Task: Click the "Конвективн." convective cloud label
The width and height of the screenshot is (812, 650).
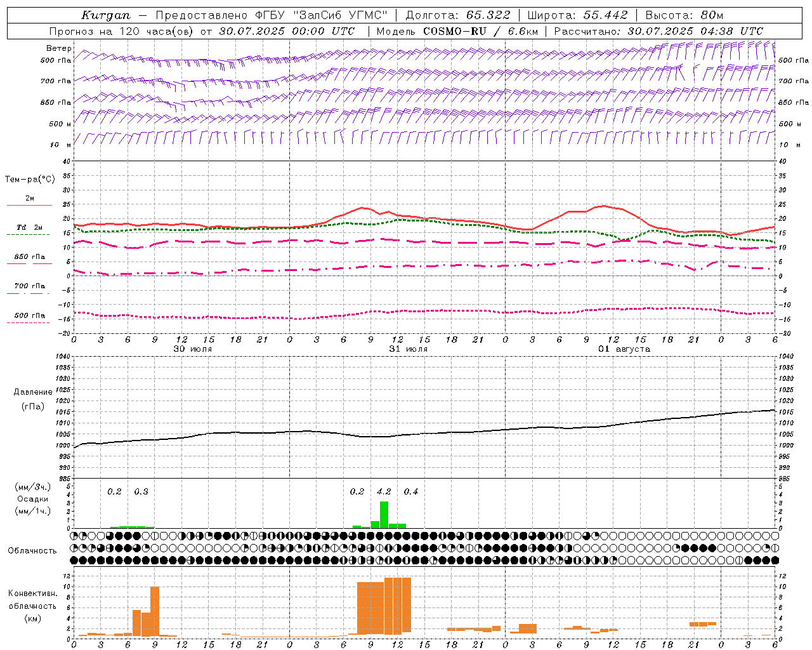Action: pyautogui.click(x=32, y=593)
